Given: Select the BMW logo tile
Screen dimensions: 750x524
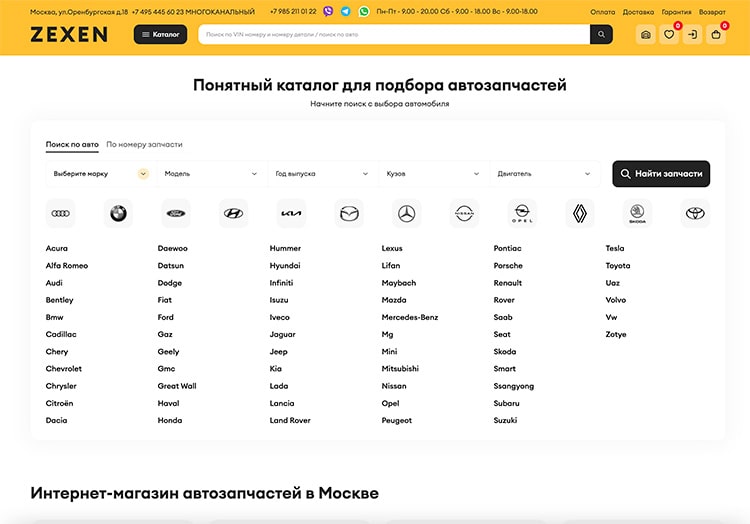Looking at the screenshot, I should click(x=118, y=213).
